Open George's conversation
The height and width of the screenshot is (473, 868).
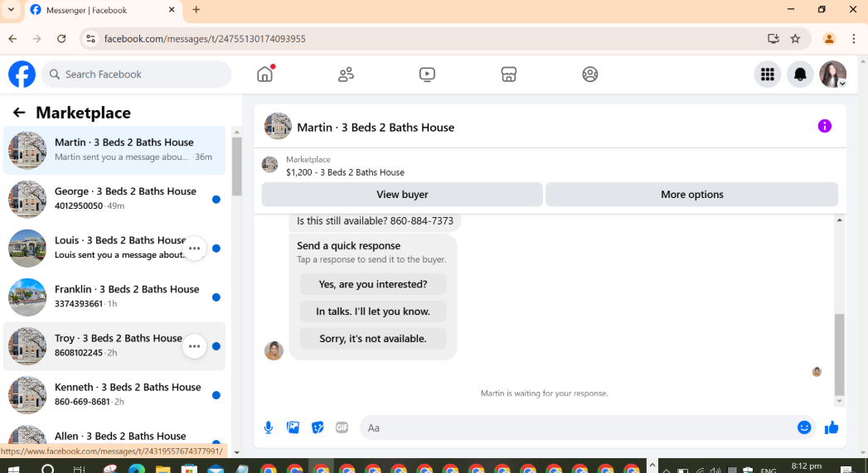[114, 199]
